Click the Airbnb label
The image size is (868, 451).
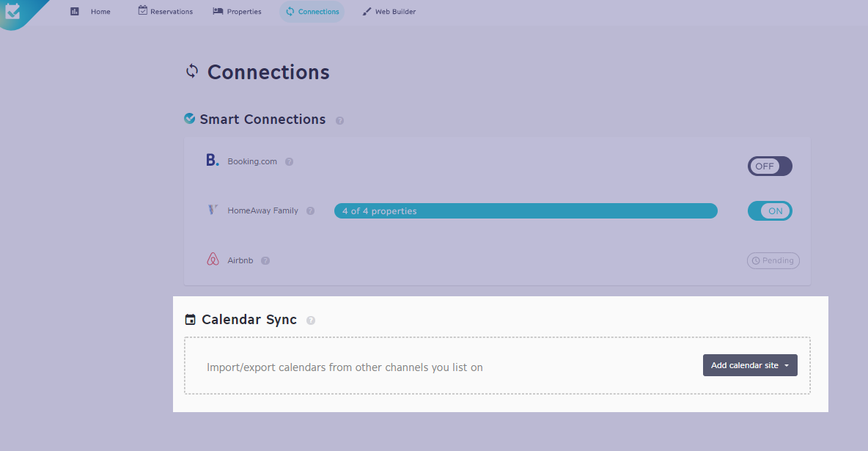coord(240,260)
